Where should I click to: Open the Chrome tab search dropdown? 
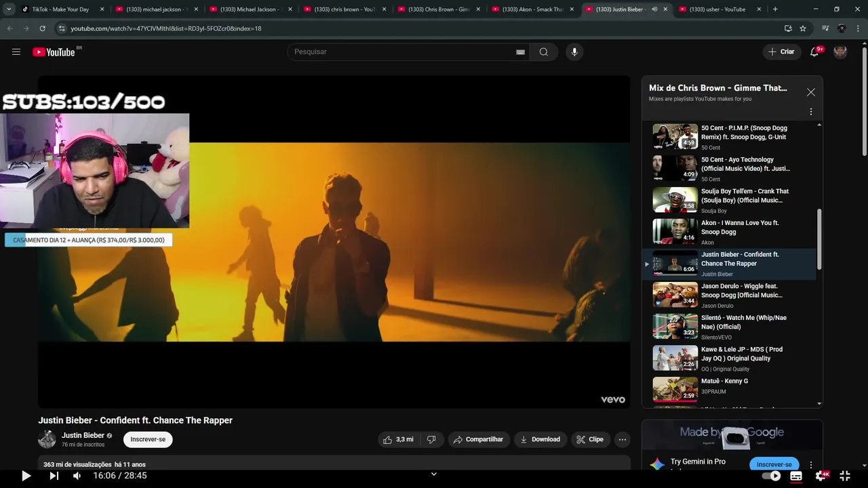[x=9, y=9]
